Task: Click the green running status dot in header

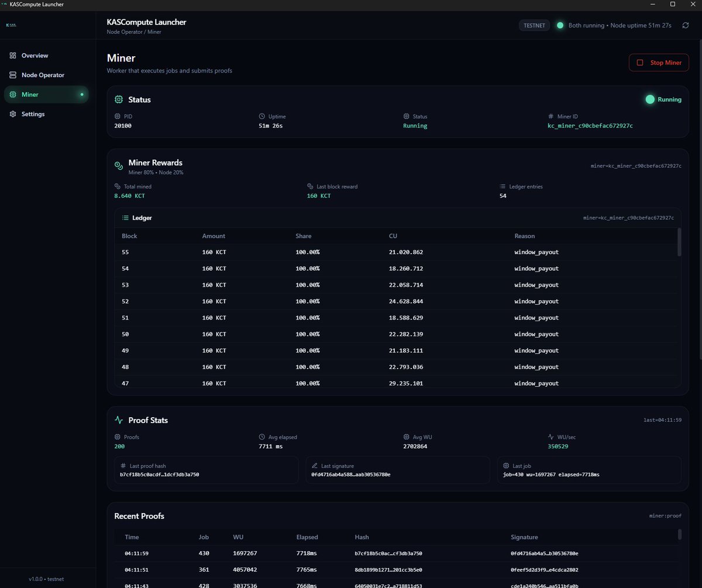Action: click(x=560, y=26)
